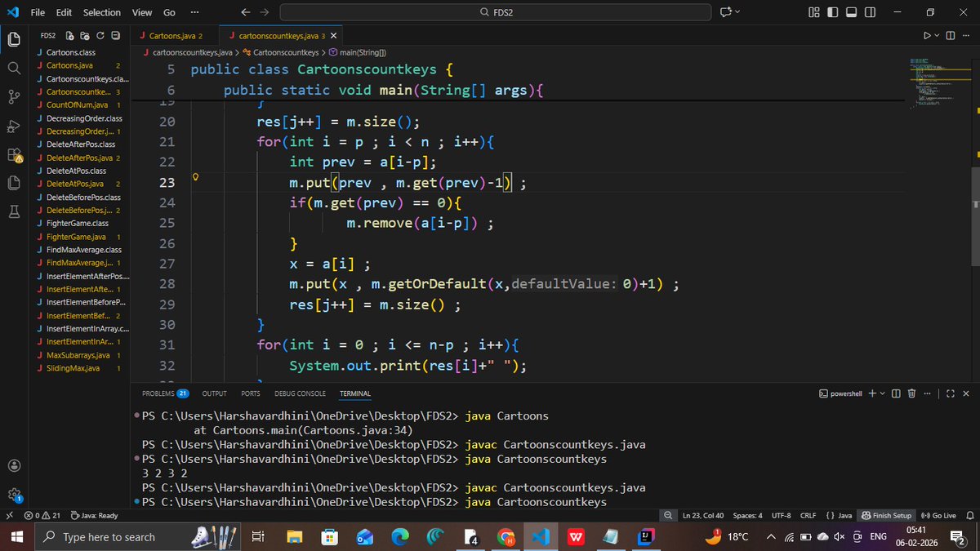This screenshot has height=551, width=980.
Task: Open the Java Projects clipboard-shaped activity icon
Action: point(14,183)
